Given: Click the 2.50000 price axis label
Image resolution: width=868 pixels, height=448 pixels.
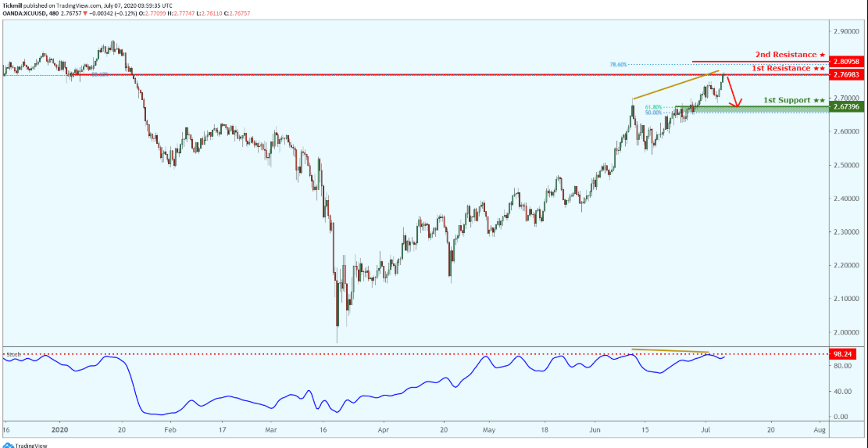Looking at the screenshot, I should [846, 165].
